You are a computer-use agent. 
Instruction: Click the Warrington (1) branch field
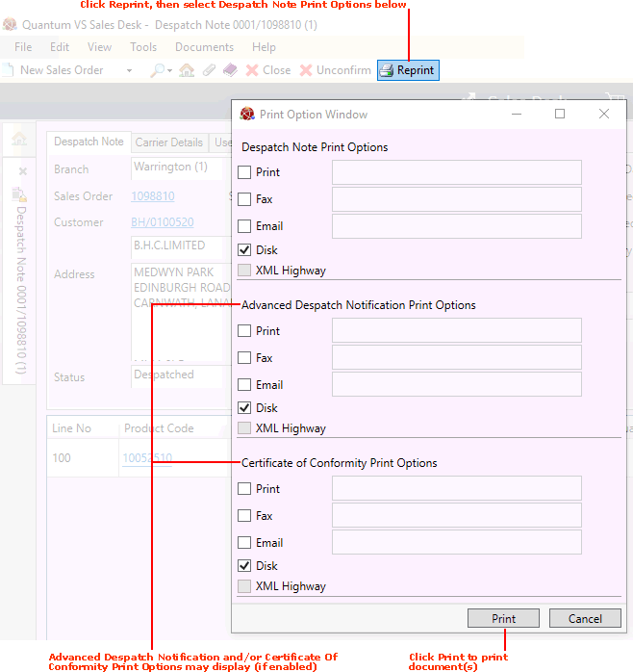click(x=181, y=168)
